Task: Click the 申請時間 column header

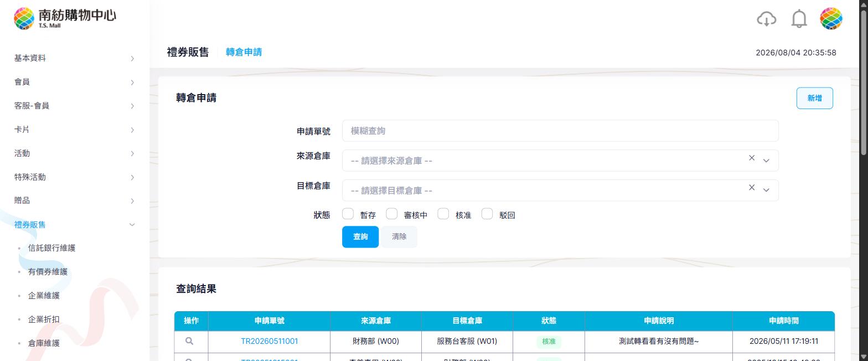Action: click(x=784, y=321)
